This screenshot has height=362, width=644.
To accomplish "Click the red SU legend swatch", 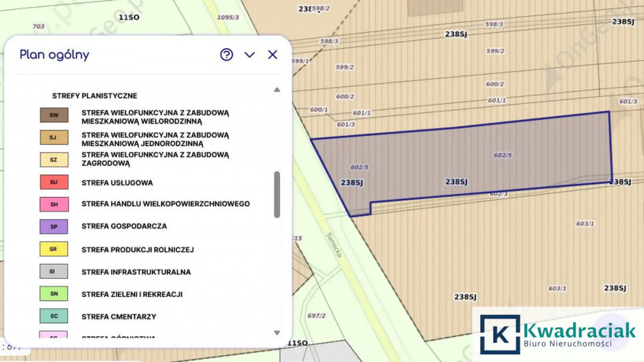I will tap(54, 182).
